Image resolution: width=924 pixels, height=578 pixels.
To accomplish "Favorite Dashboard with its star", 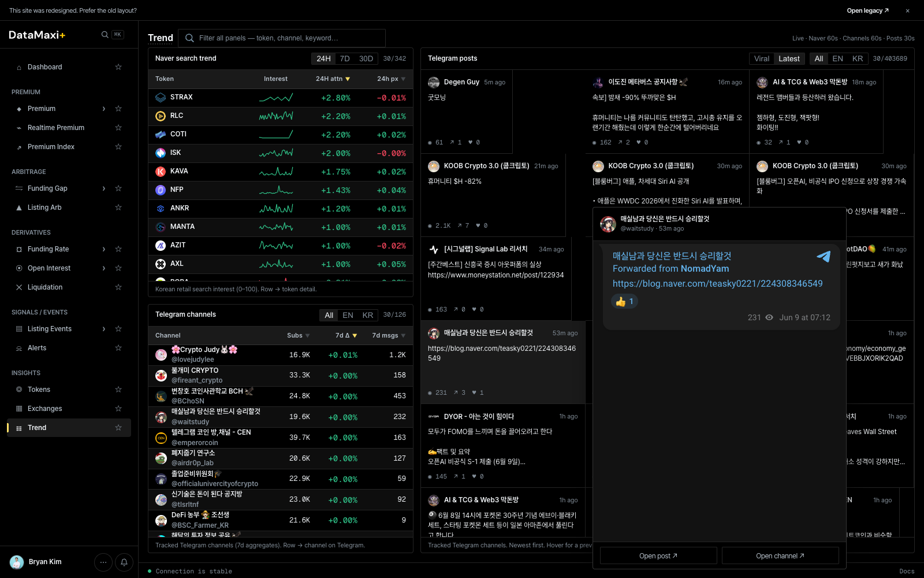I will tap(118, 67).
